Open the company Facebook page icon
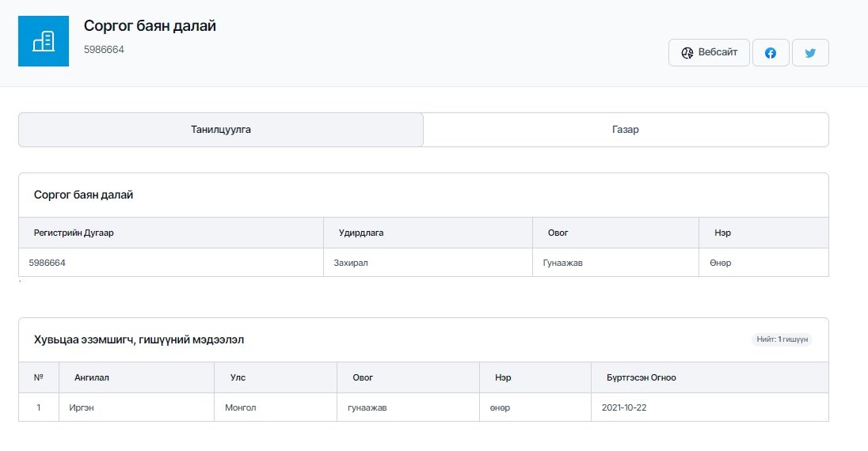 coord(770,53)
